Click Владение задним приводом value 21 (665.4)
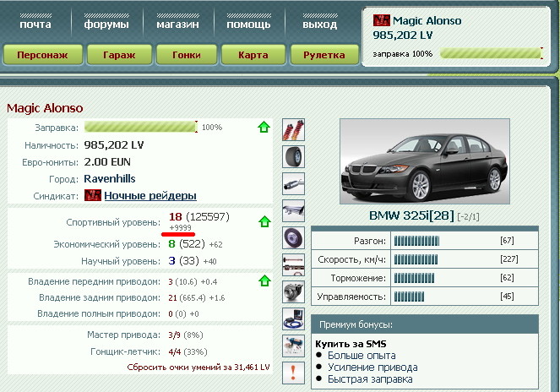Screen dimensions: 560x392 tap(187, 297)
